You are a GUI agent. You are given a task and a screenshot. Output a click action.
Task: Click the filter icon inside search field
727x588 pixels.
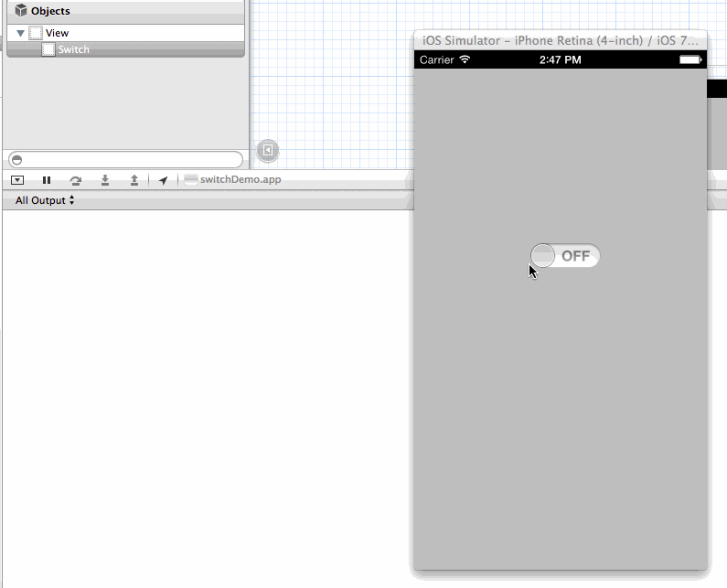[16, 160]
